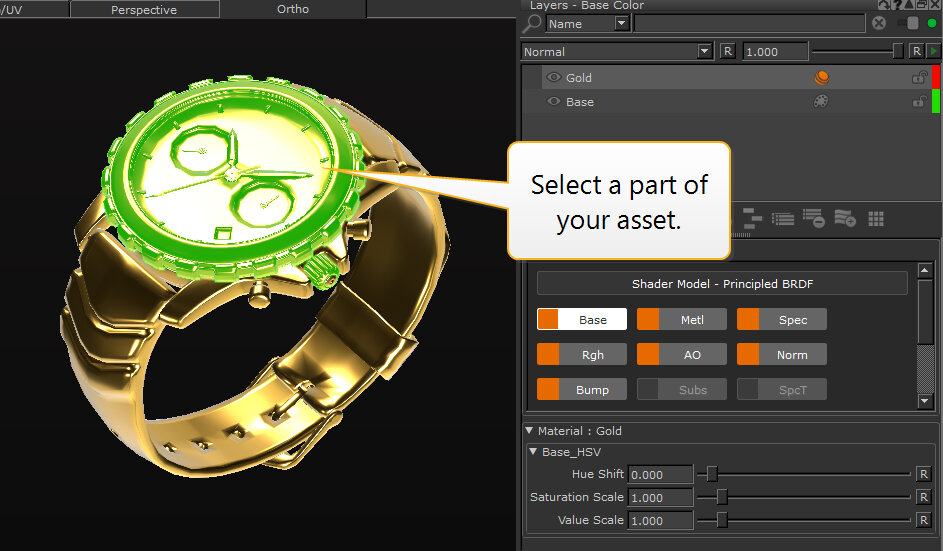Select the Metl channel button
Viewport: 943px width, 551px height.
(x=681, y=319)
